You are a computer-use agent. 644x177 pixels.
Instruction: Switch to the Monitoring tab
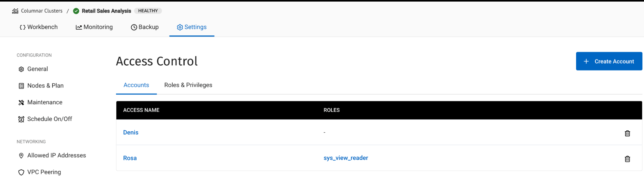(x=94, y=27)
